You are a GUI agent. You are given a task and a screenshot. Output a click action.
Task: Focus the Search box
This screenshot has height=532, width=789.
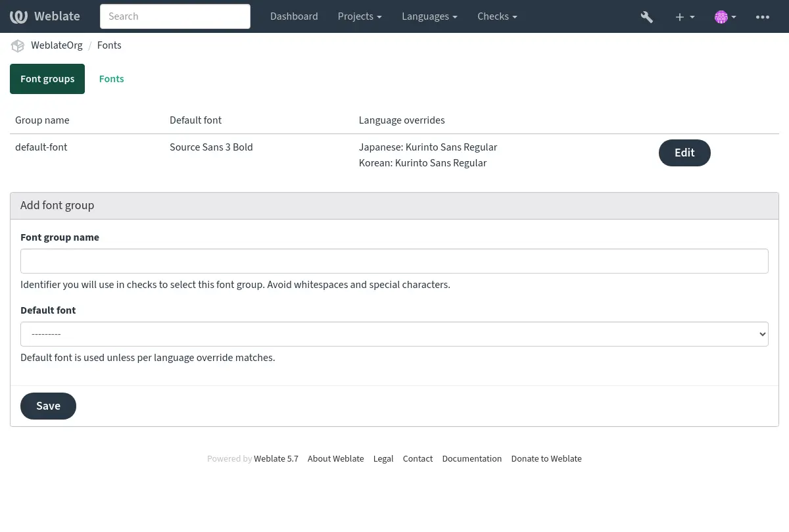[x=175, y=16]
